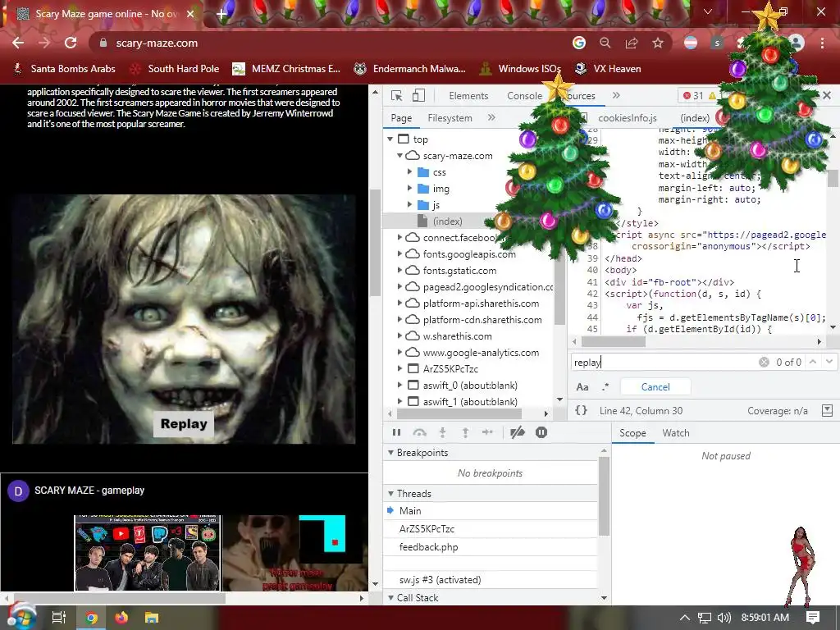Reload the scary-maze.com page
The image size is (840, 630).
71,43
